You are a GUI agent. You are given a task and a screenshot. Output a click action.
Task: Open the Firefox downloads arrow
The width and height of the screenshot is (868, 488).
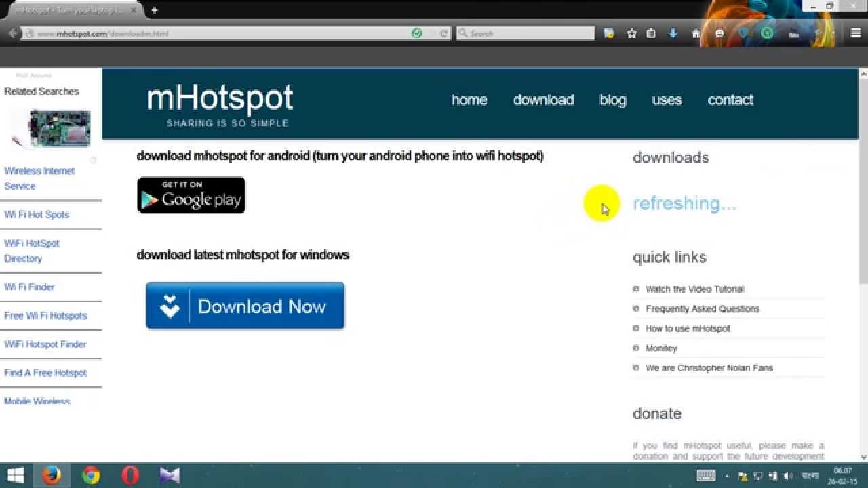tap(673, 33)
